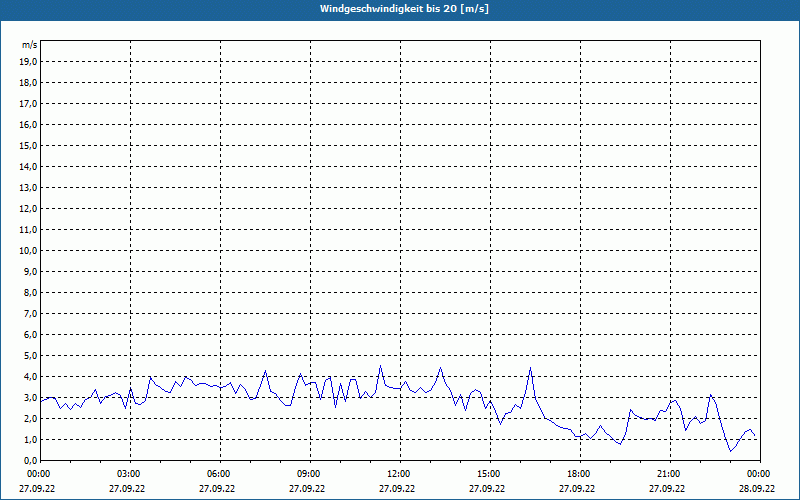Click the "21:00" time label on the x-axis

(x=670, y=474)
